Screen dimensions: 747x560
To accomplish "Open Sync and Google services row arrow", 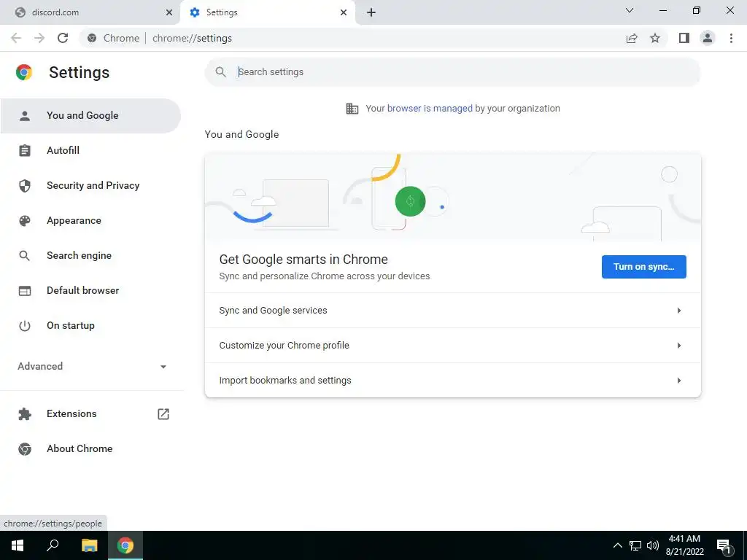I will point(679,311).
